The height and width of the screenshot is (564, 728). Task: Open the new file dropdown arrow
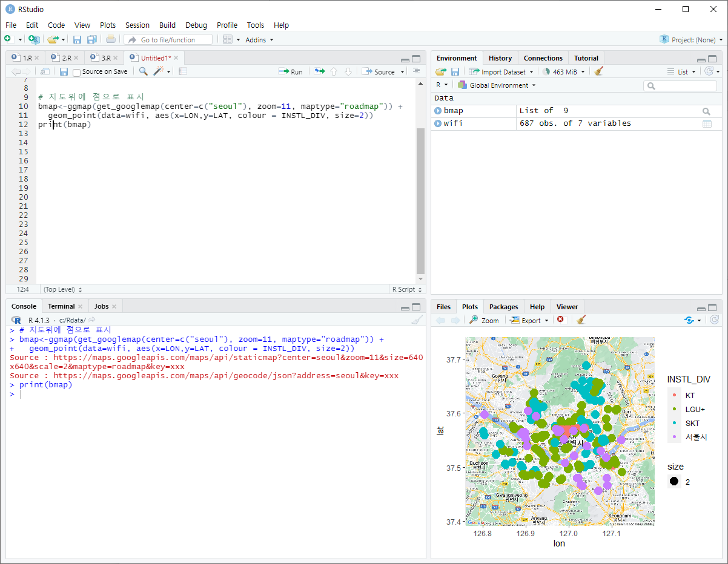tap(20, 40)
